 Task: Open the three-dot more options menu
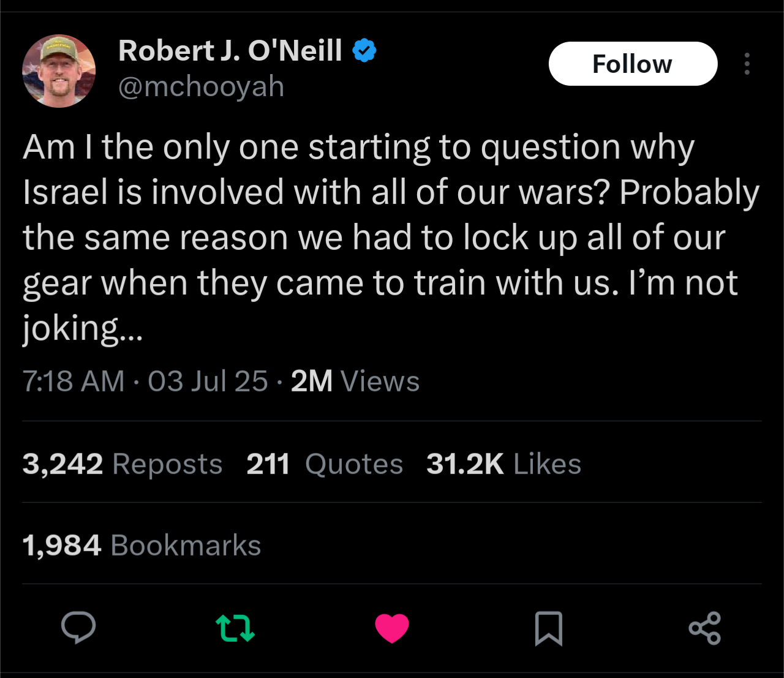[x=747, y=64]
